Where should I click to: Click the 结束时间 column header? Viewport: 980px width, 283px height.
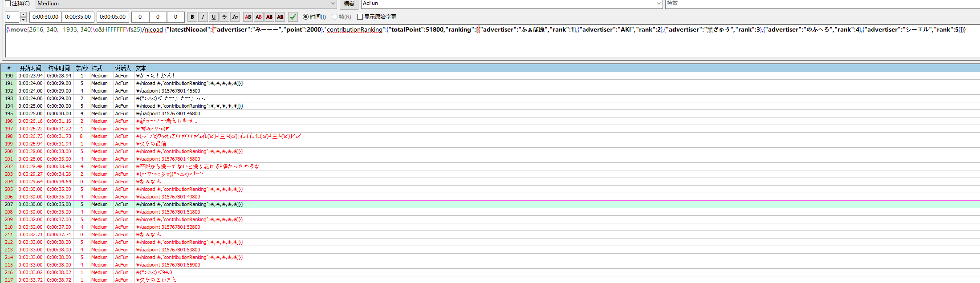[59, 68]
